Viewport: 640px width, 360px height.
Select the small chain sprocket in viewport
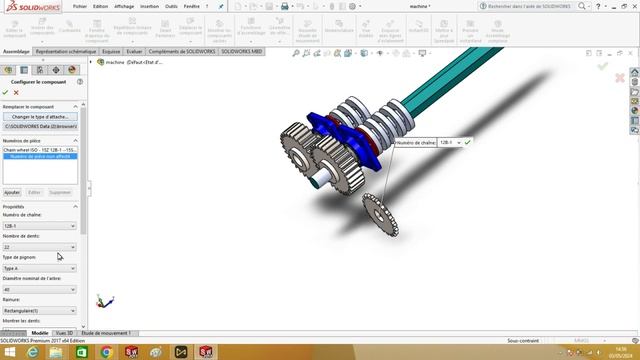pyautogui.click(x=380, y=215)
